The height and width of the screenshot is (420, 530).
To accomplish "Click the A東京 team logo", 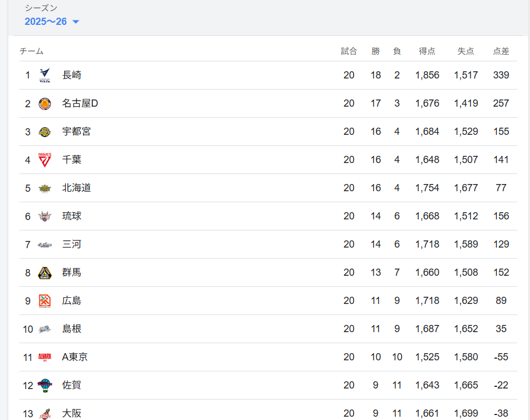I will [x=45, y=357].
